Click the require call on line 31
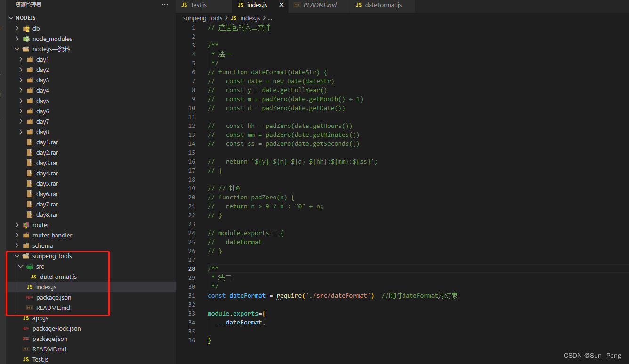 pyautogui.click(x=289, y=295)
